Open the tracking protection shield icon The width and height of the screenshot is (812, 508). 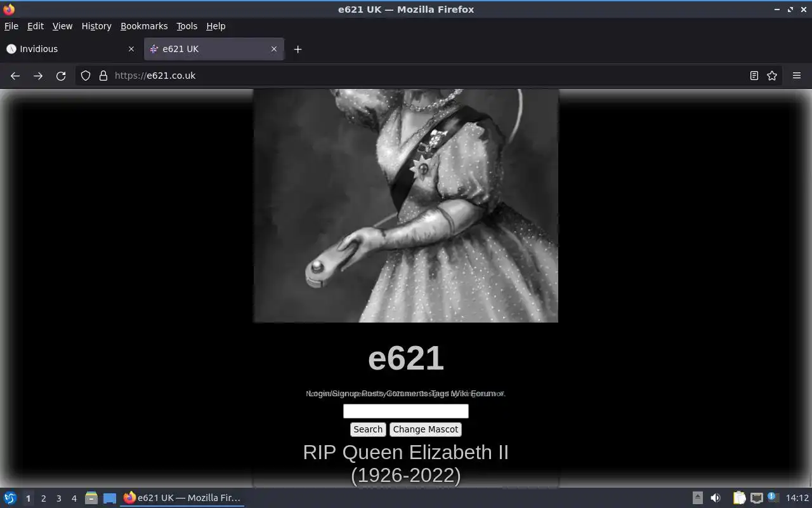tap(86, 76)
